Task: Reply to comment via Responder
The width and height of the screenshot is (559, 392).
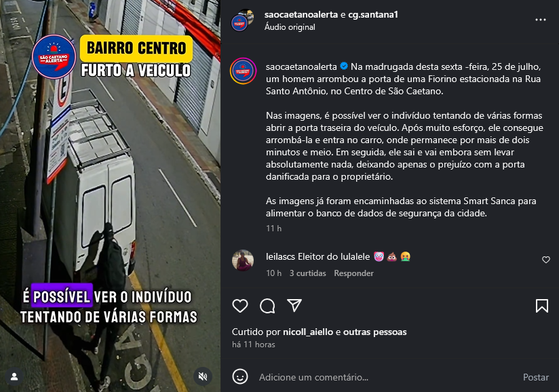Action: click(353, 273)
